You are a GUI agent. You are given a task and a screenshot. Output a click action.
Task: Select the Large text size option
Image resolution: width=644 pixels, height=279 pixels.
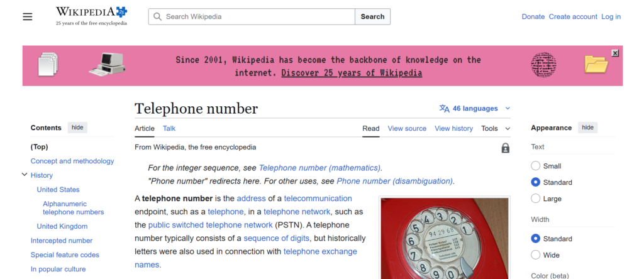(x=536, y=199)
